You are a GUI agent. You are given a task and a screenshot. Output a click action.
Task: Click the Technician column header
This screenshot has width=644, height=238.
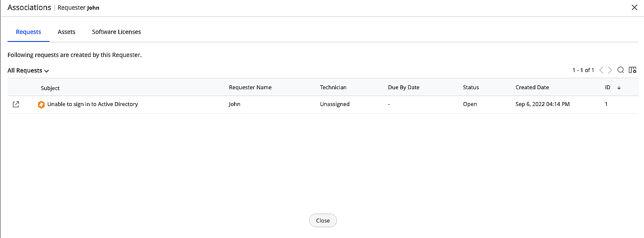tap(333, 88)
